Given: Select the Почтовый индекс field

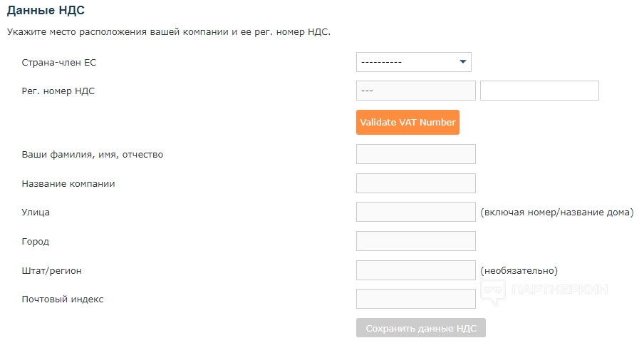Looking at the screenshot, I should coord(415,299).
